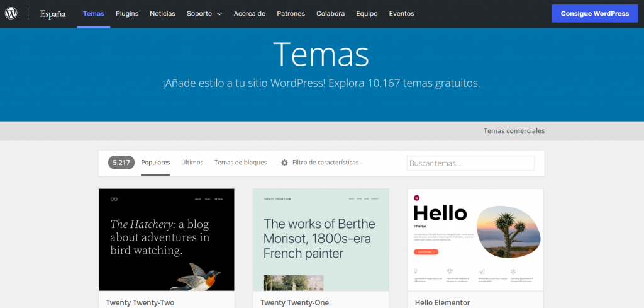Click the Explora 10.167 temas gratuitos text
Viewport: 644px width, 308px height.
(404, 84)
